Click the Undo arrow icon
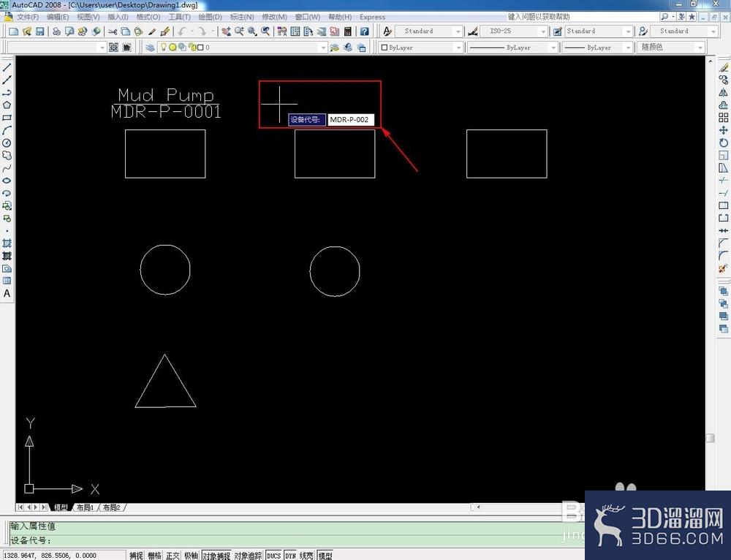Viewport: 731px width, 560px height. (x=182, y=31)
